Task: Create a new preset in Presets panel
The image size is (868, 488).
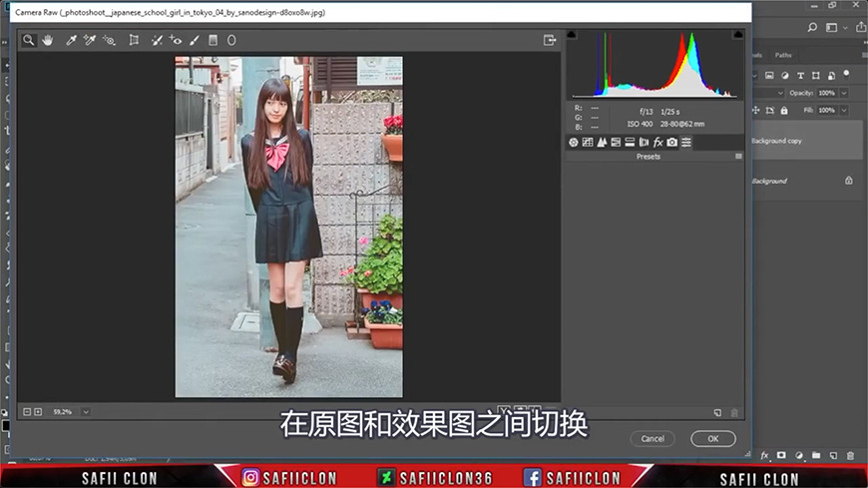Action: 717,413
